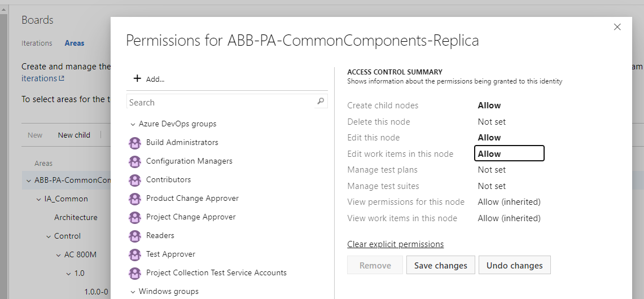Screen dimensions: 644x299
Task: Click the Project Change Approver avatar icon
Action: click(x=135, y=217)
